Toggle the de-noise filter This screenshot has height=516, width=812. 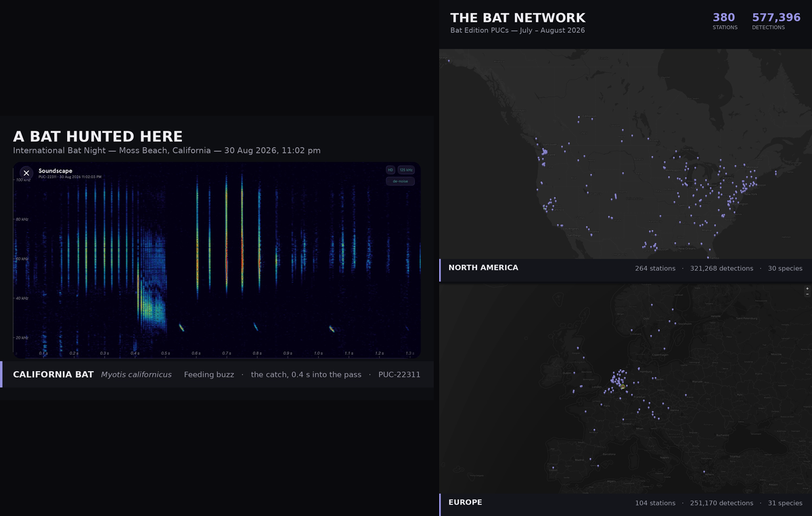pos(400,181)
